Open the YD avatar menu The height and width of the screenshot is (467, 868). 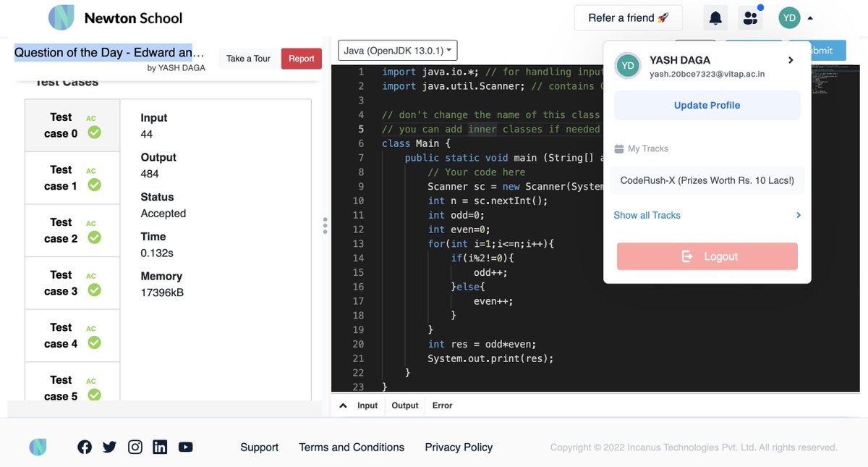click(789, 17)
